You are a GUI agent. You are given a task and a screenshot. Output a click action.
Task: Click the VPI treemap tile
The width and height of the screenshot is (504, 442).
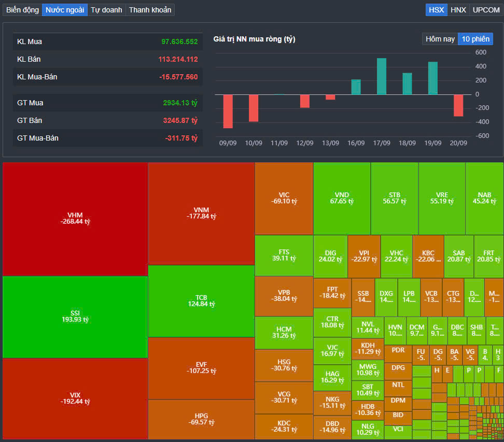pos(364,256)
